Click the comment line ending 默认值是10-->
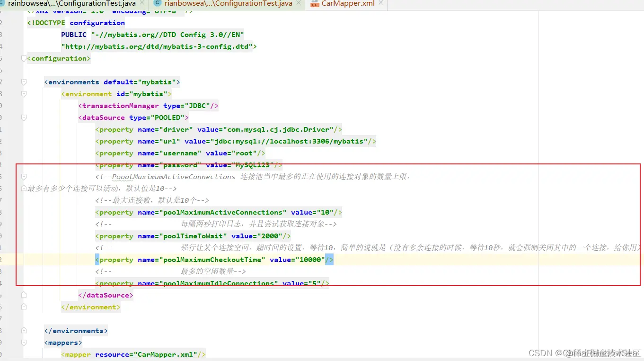The width and height of the screenshot is (644, 361). tap(102, 189)
